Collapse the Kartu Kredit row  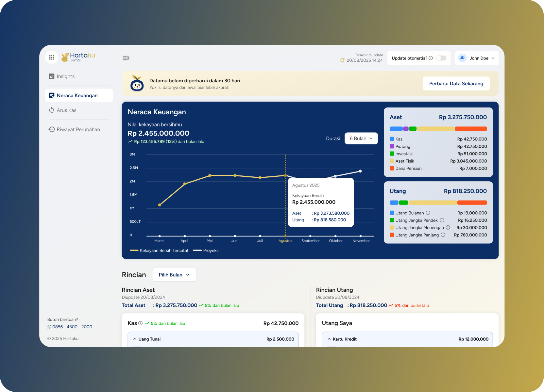[x=407, y=339]
